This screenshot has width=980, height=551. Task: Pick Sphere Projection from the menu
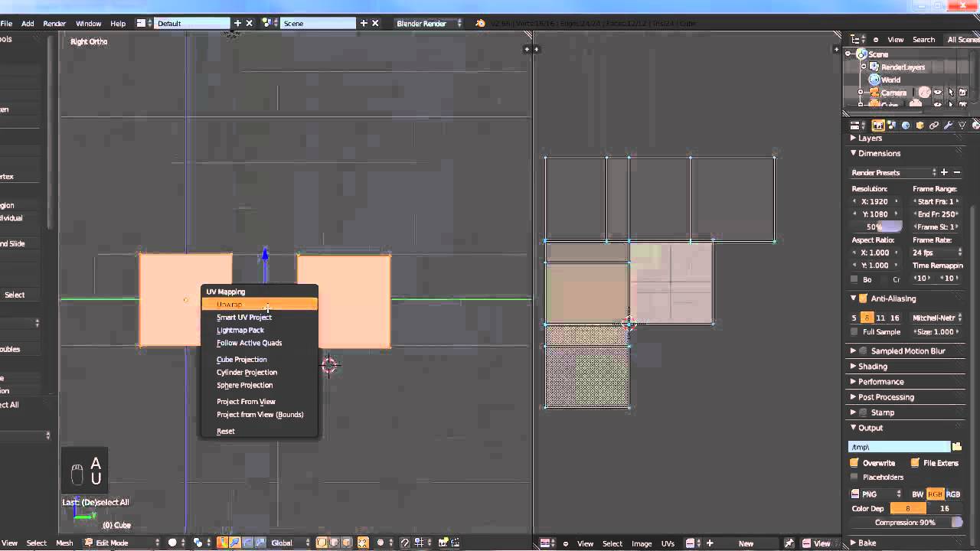(260, 385)
